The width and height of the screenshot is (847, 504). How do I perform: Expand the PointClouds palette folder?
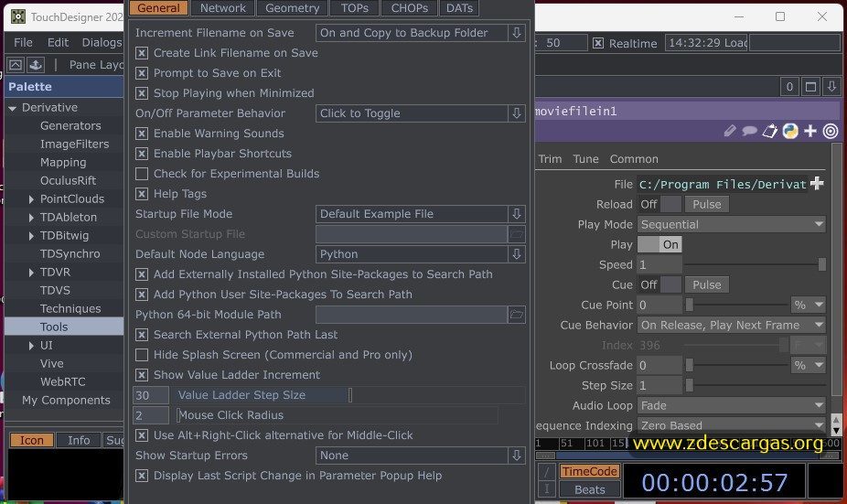[x=31, y=199]
